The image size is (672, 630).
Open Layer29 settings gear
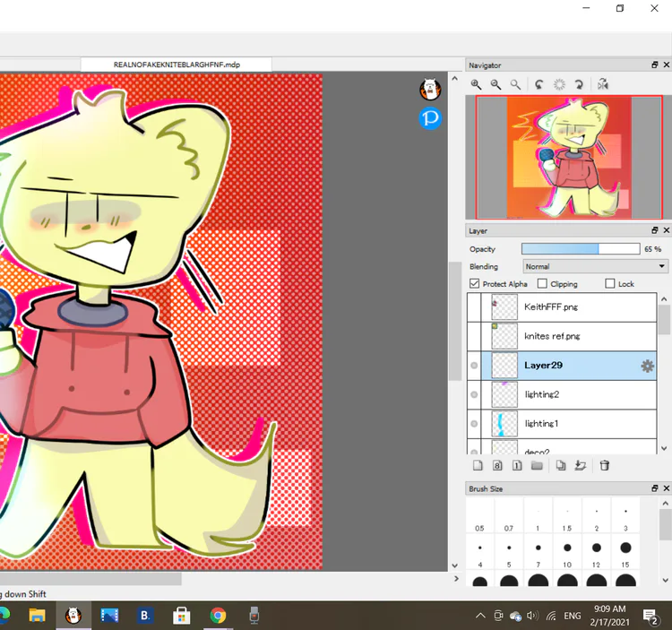click(x=647, y=366)
